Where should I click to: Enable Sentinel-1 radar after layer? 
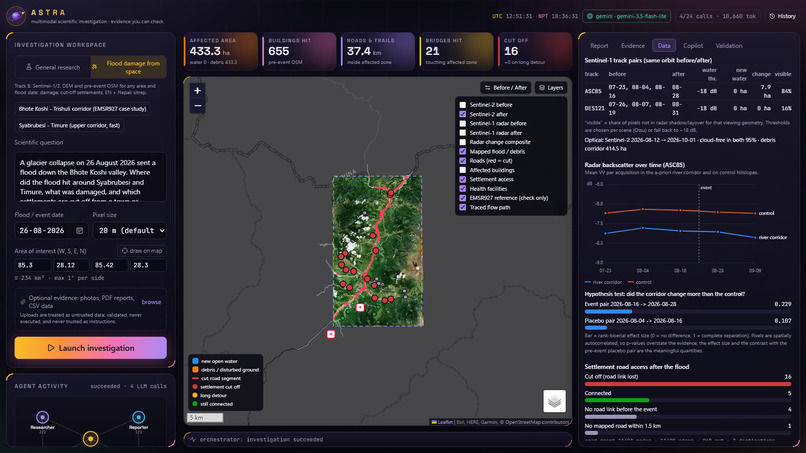pyautogui.click(x=463, y=133)
